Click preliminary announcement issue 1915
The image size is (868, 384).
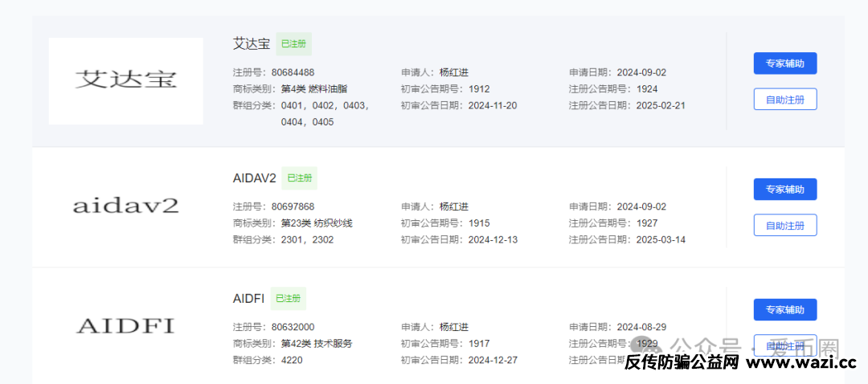pyautogui.click(x=479, y=223)
